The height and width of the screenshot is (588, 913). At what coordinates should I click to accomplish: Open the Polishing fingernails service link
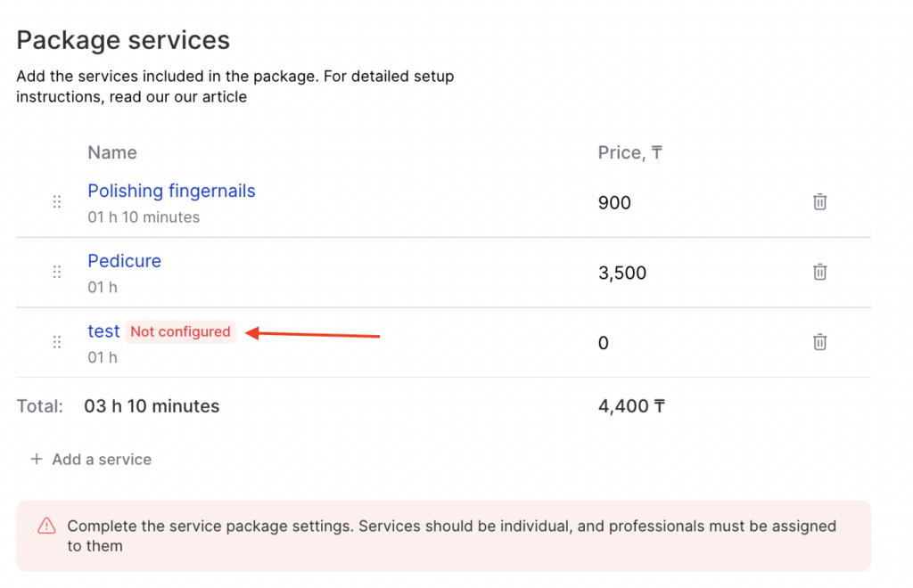171,191
